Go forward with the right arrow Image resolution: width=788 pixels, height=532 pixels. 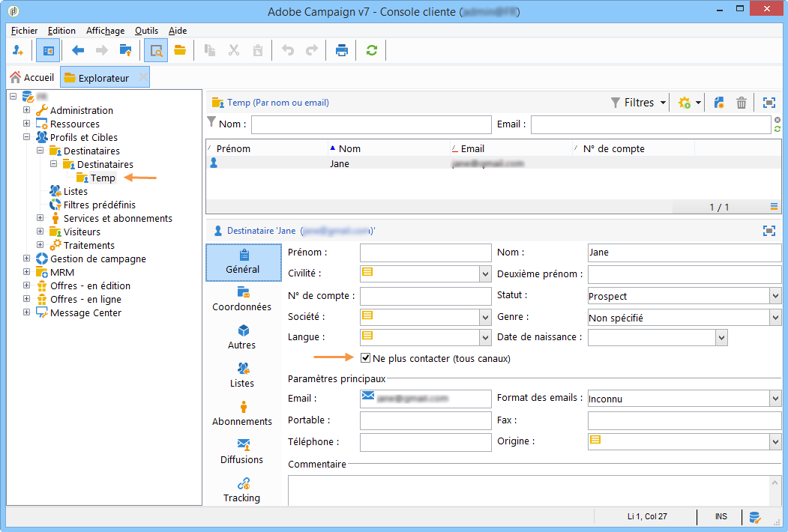pos(102,50)
